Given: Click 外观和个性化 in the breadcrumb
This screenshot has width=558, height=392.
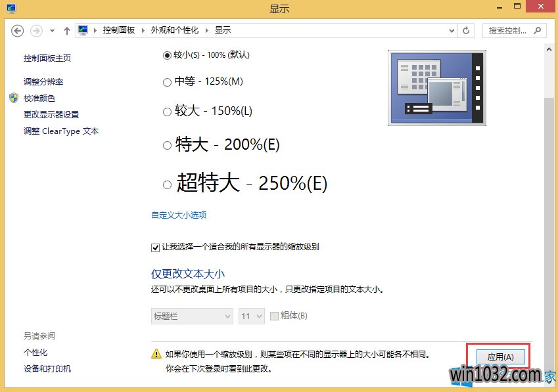Looking at the screenshot, I should tap(174, 30).
